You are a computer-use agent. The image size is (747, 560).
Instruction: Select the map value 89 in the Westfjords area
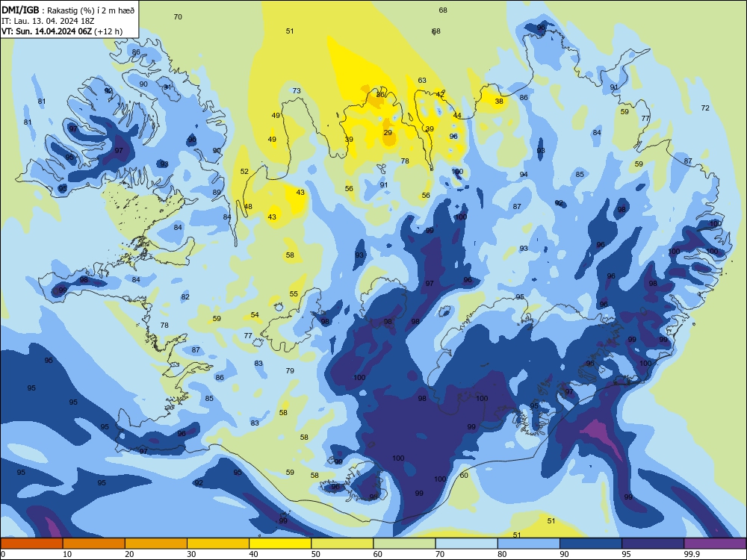pyautogui.click(x=217, y=193)
